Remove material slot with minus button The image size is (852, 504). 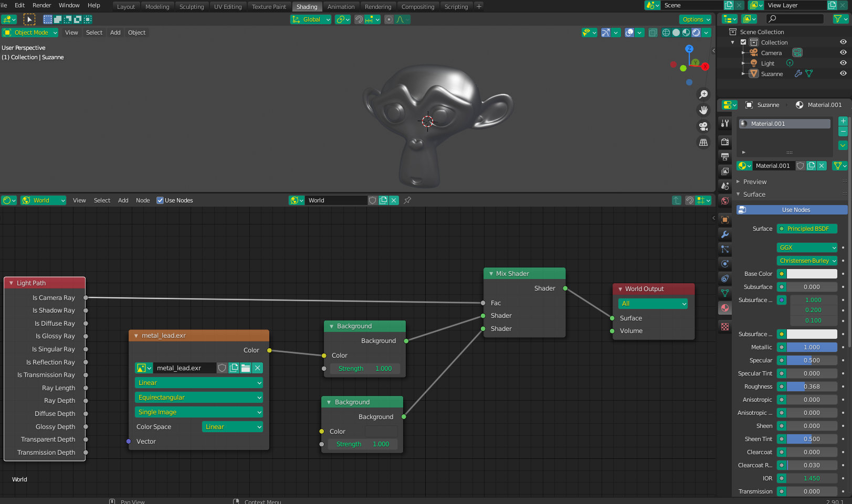click(x=843, y=132)
